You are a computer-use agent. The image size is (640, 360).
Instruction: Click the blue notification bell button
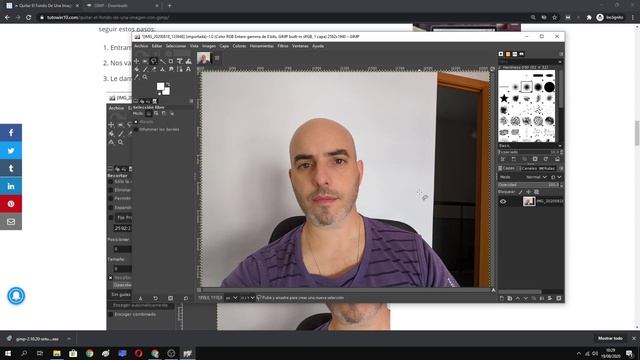[x=16, y=296]
